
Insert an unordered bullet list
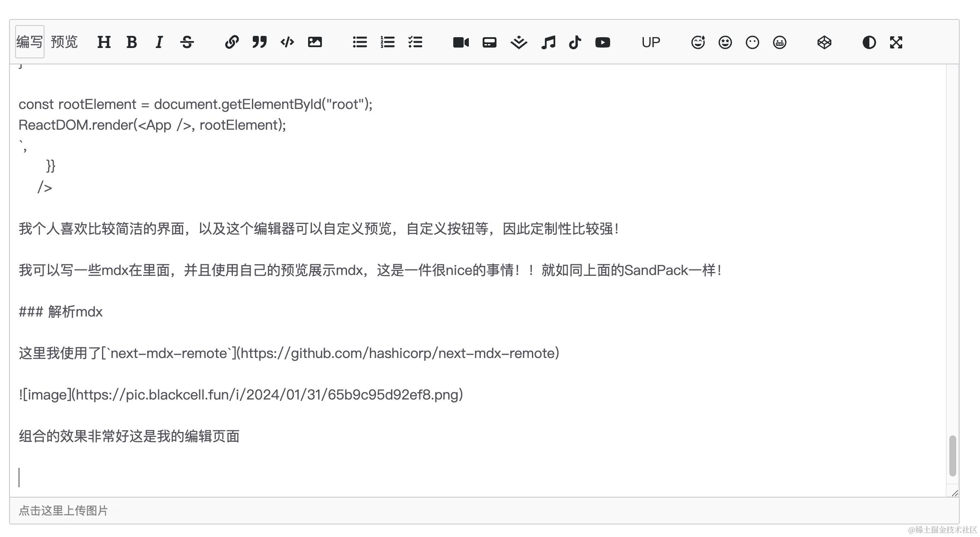[x=360, y=42]
